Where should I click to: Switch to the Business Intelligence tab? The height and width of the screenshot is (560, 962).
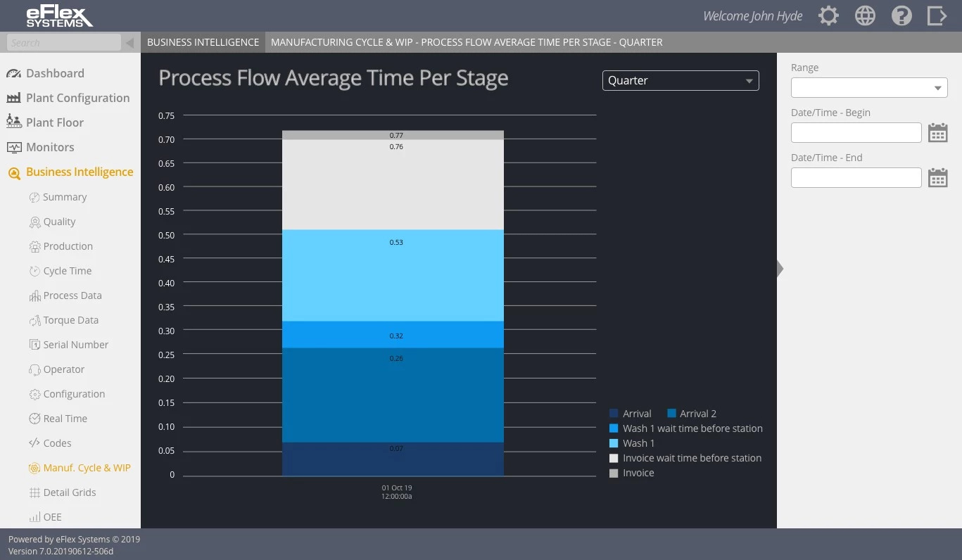click(x=203, y=42)
